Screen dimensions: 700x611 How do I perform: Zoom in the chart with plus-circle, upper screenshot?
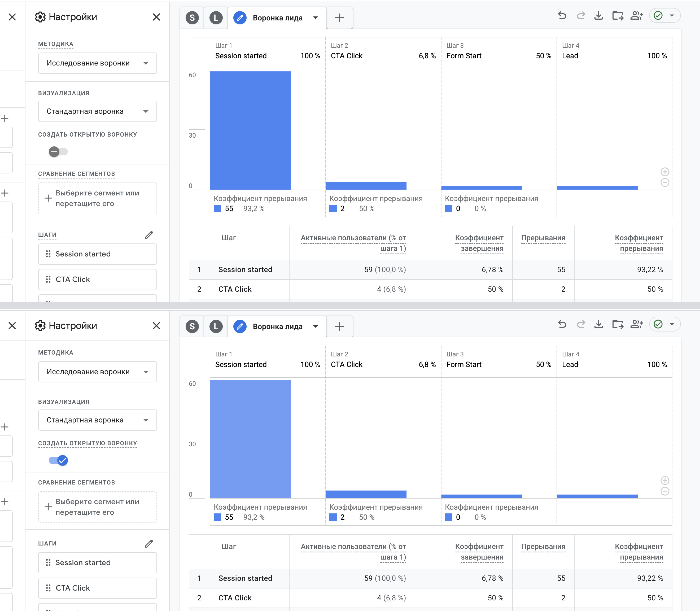tap(665, 172)
